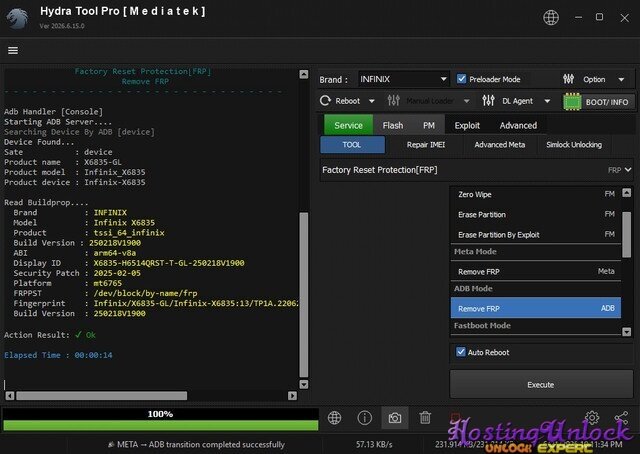
Task: Click the share icon
Action: coord(621,417)
